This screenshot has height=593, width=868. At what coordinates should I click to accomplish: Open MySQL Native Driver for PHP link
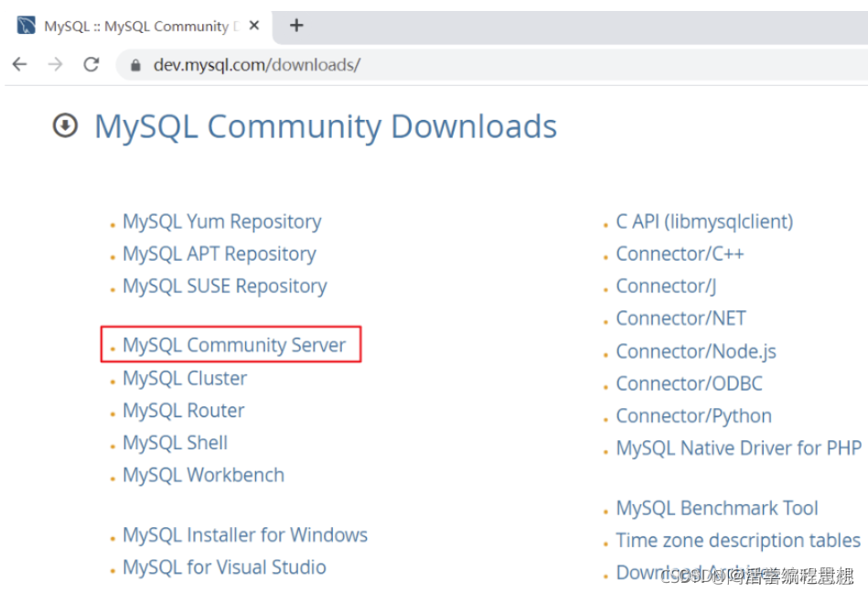[x=739, y=447]
